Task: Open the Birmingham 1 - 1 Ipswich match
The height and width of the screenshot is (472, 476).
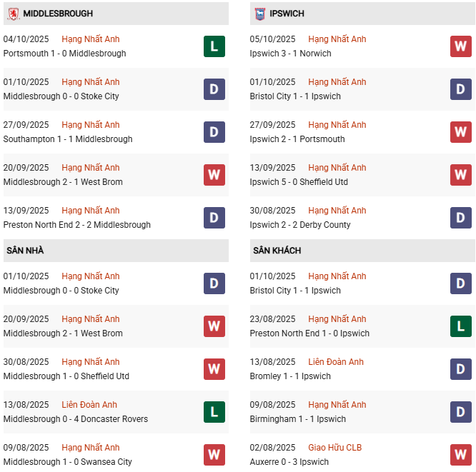Action: [297, 419]
